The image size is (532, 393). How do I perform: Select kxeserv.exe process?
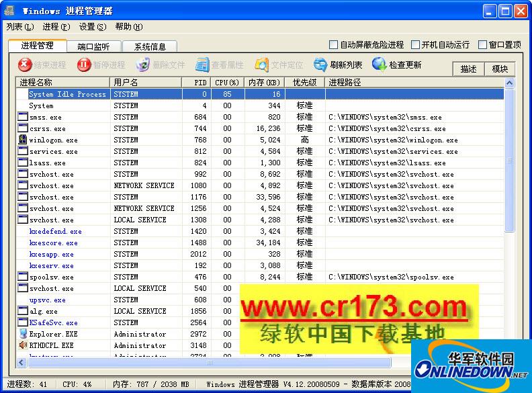pos(51,265)
